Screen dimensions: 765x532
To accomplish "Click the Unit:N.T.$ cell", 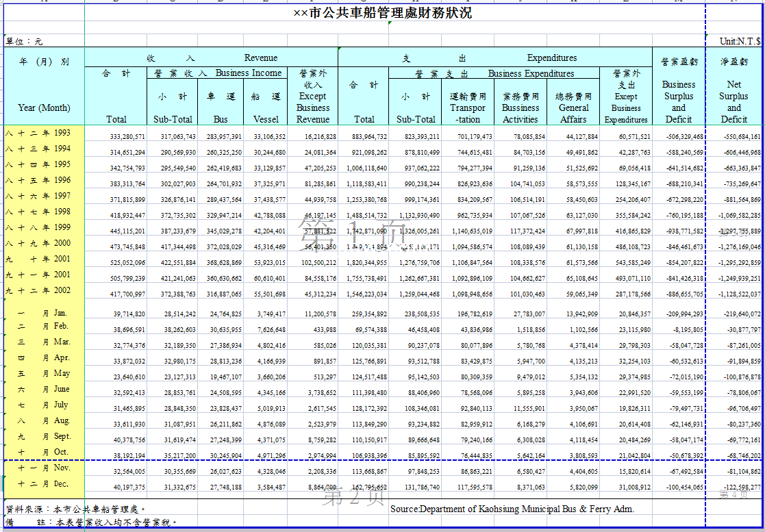I will [x=740, y=41].
